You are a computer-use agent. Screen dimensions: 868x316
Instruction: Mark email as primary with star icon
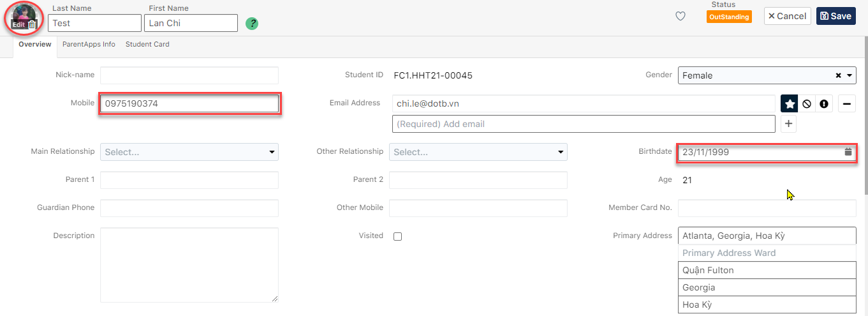click(790, 103)
